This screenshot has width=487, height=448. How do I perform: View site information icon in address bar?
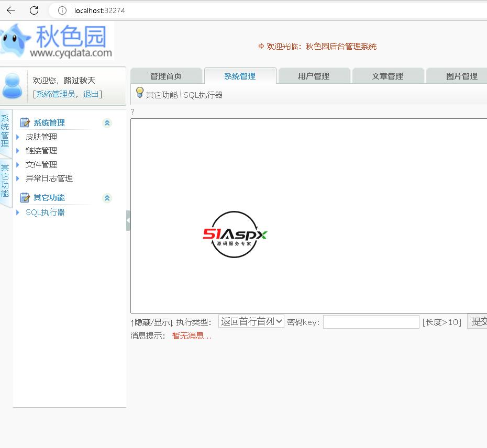(62, 10)
